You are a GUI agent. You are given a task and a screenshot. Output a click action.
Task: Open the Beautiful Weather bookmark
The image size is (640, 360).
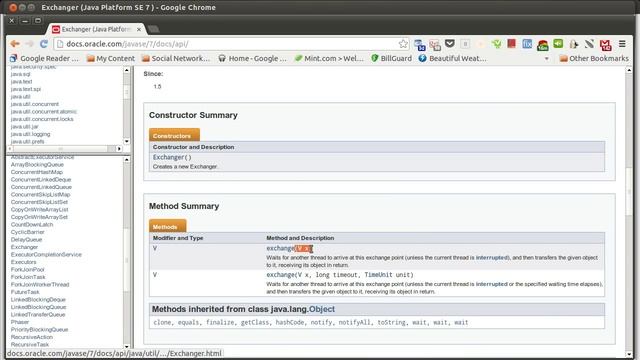point(452,58)
